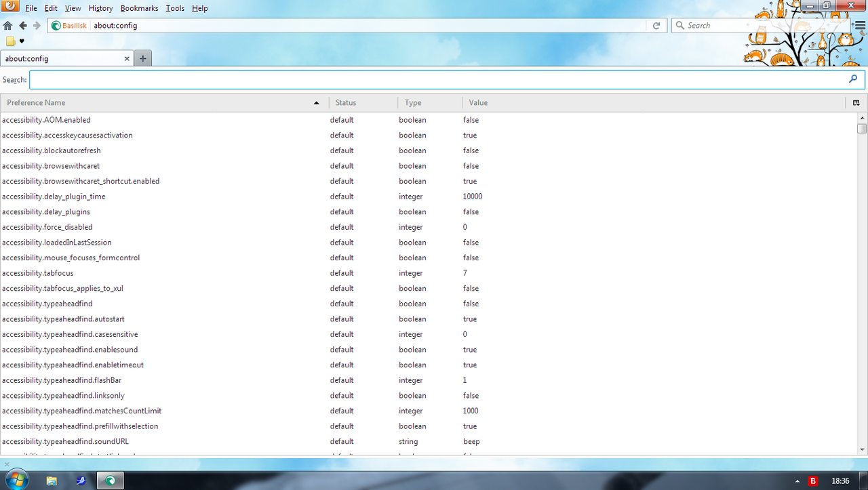The image size is (868, 490).
Task: Open the Tools menu
Action: coord(175,8)
